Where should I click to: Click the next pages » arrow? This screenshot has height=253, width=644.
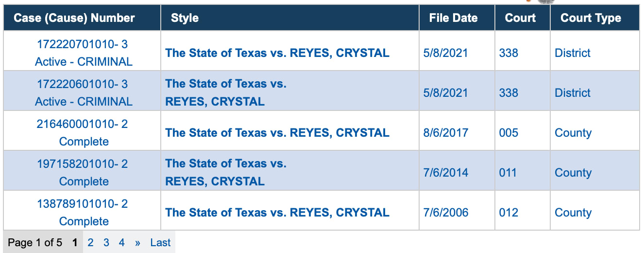point(137,242)
